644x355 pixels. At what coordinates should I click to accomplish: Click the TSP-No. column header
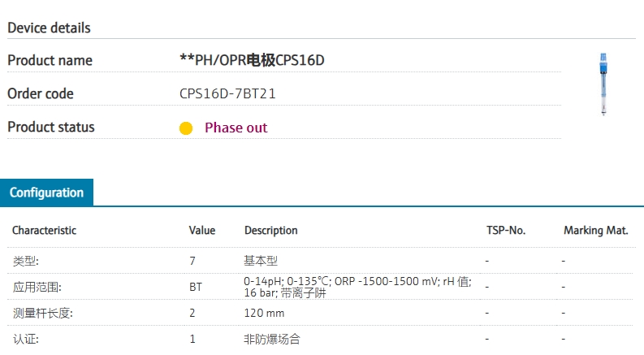[x=506, y=230]
